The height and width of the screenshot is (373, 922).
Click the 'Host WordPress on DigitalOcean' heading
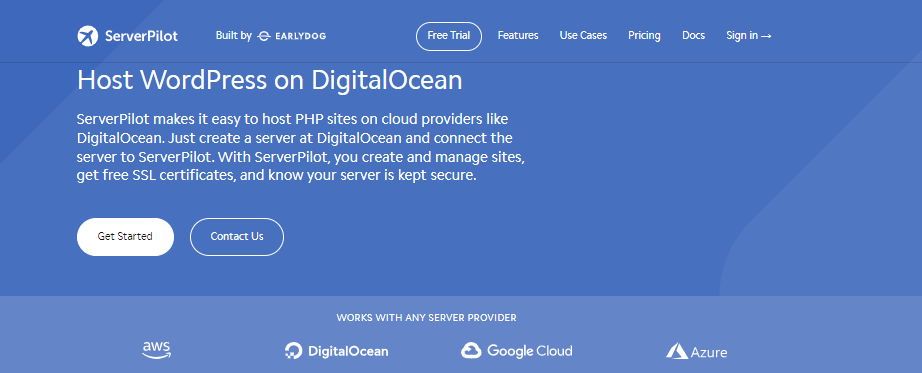pyautogui.click(x=269, y=81)
